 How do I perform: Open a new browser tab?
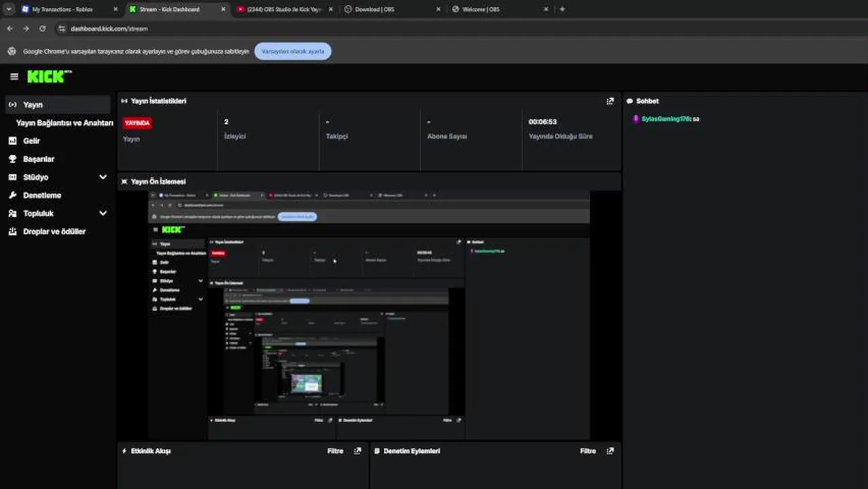562,10
